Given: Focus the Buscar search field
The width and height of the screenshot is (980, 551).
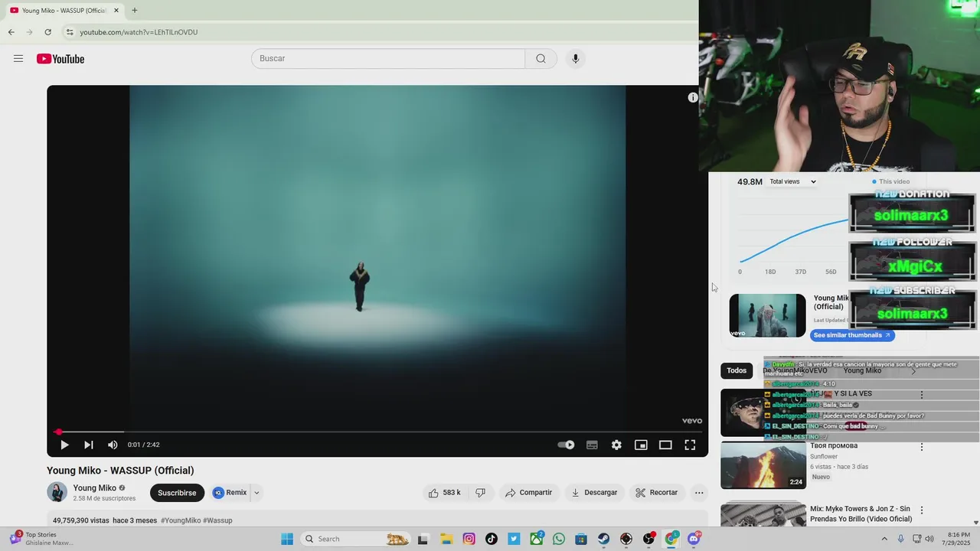Looking at the screenshot, I should (388, 59).
